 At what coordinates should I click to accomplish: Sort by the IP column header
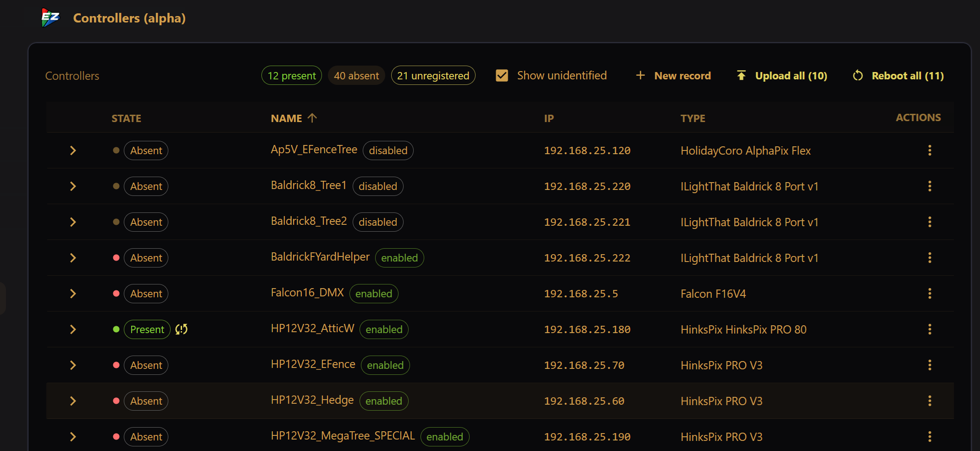pyautogui.click(x=549, y=118)
